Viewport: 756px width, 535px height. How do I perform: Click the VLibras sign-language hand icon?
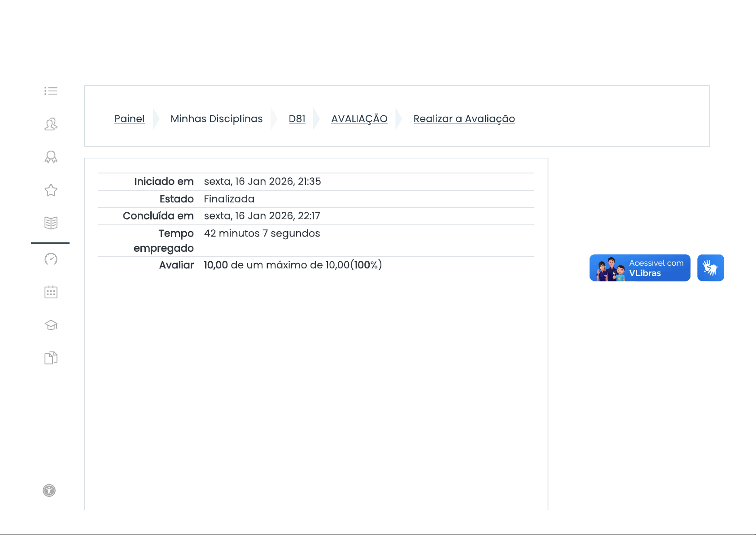(x=710, y=268)
